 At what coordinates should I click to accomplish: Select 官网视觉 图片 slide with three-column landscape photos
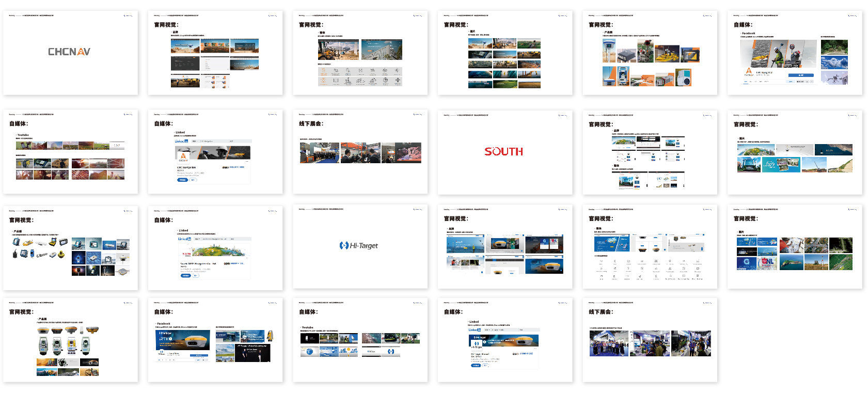505,53
